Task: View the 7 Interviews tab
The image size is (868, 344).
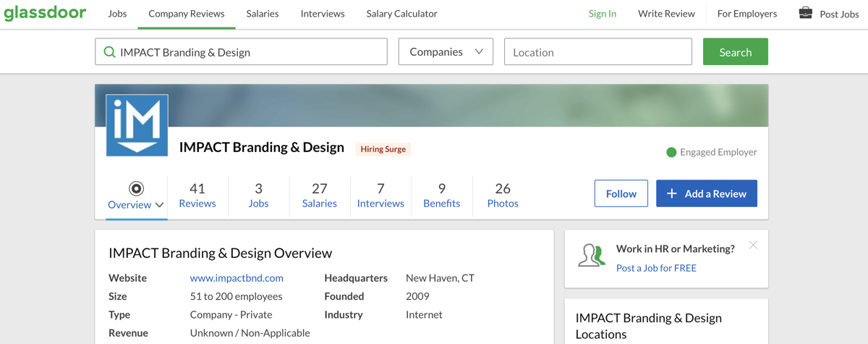Action: pos(380,196)
